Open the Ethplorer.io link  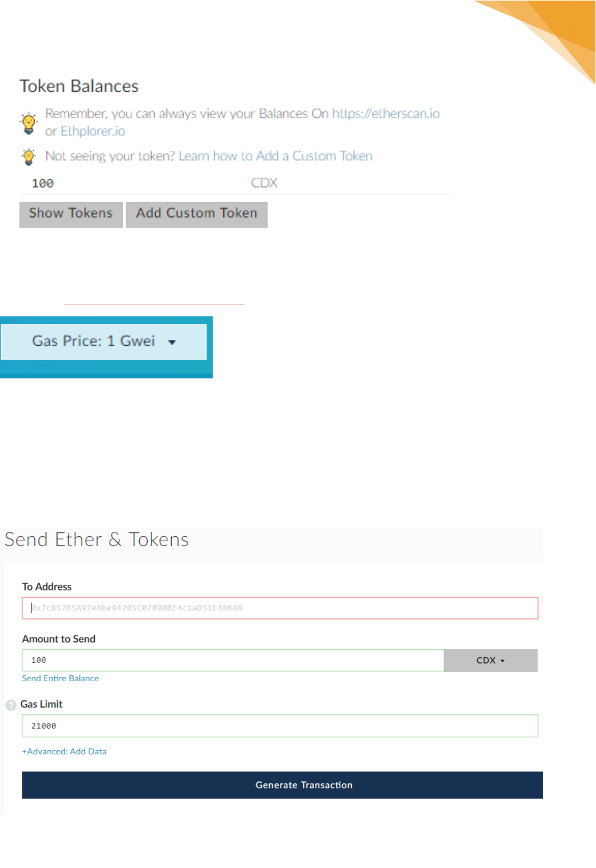(93, 131)
